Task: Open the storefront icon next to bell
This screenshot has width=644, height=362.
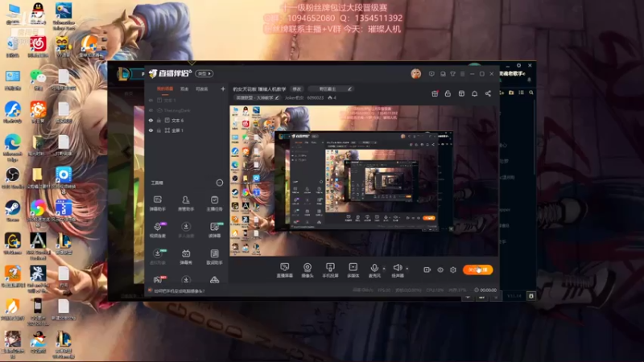Action: (x=461, y=93)
